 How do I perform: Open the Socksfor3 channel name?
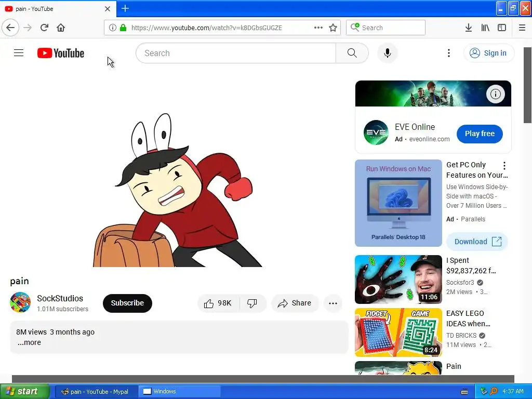pyautogui.click(x=460, y=282)
